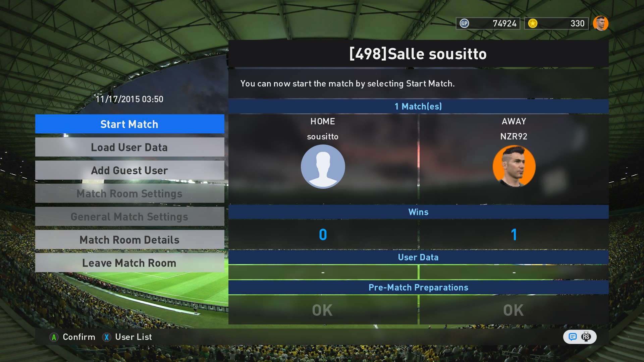Select Load User Data option
Viewport: 644px width, 362px height.
pyautogui.click(x=129, y=147)
